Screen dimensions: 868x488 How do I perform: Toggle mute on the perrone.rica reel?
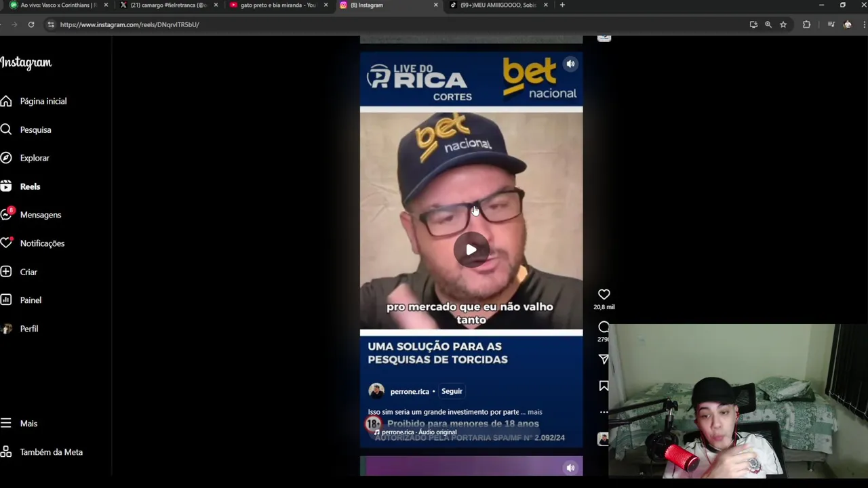(570, 64)
